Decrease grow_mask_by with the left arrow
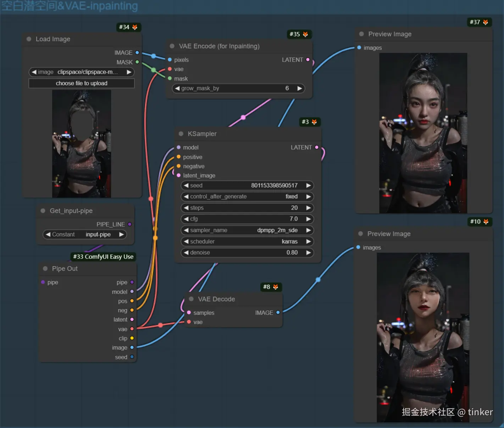This screenshot has height=428, width=504. coord(177,88)
